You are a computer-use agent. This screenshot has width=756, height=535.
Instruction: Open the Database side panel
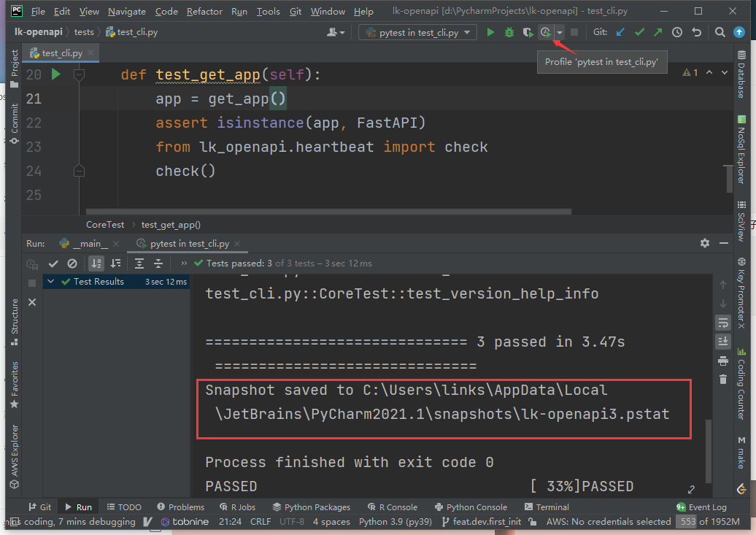coord(741,74)
